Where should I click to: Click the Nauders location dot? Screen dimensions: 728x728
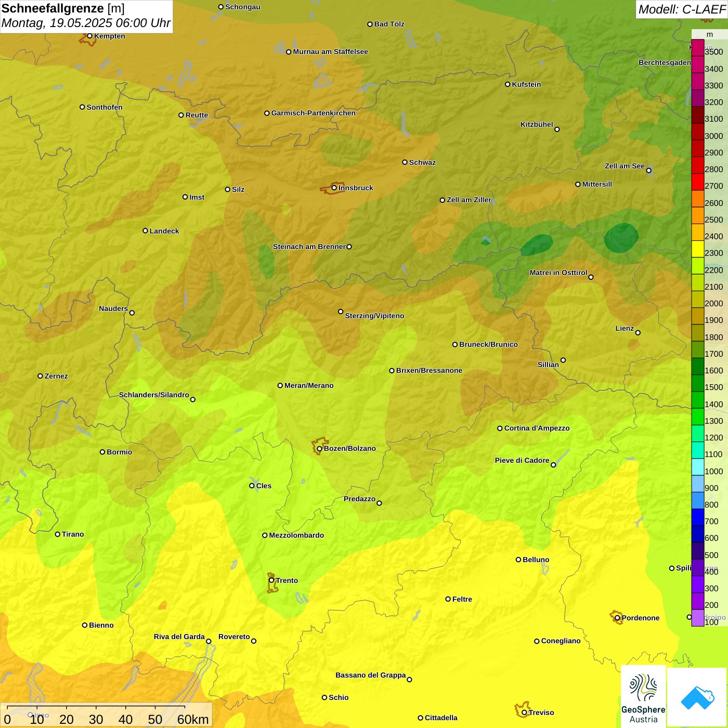point(132,313)
